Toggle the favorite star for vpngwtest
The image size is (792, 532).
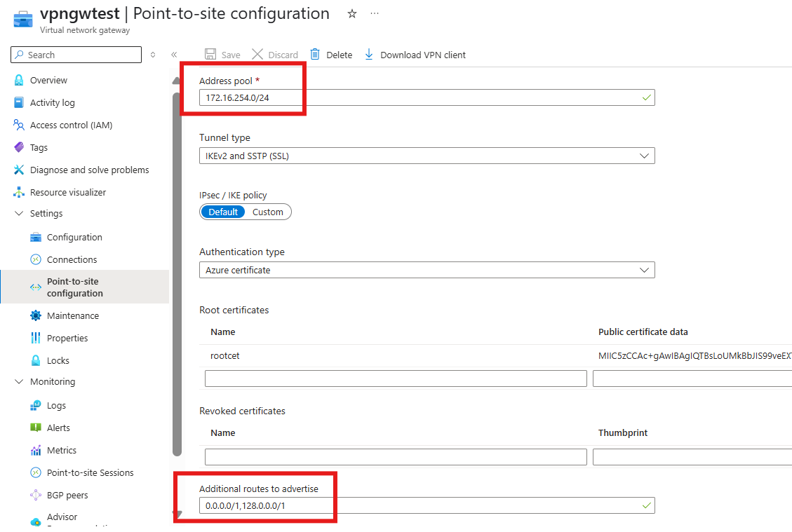351,13
